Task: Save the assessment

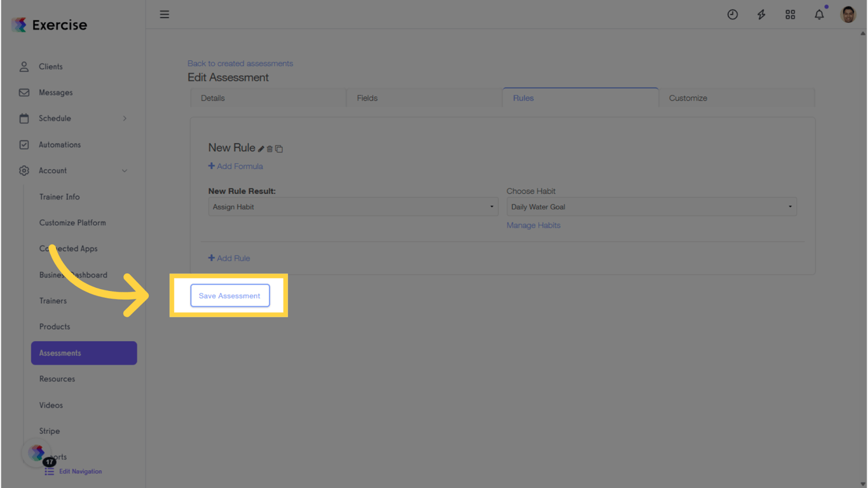Action: coord(229,295)
